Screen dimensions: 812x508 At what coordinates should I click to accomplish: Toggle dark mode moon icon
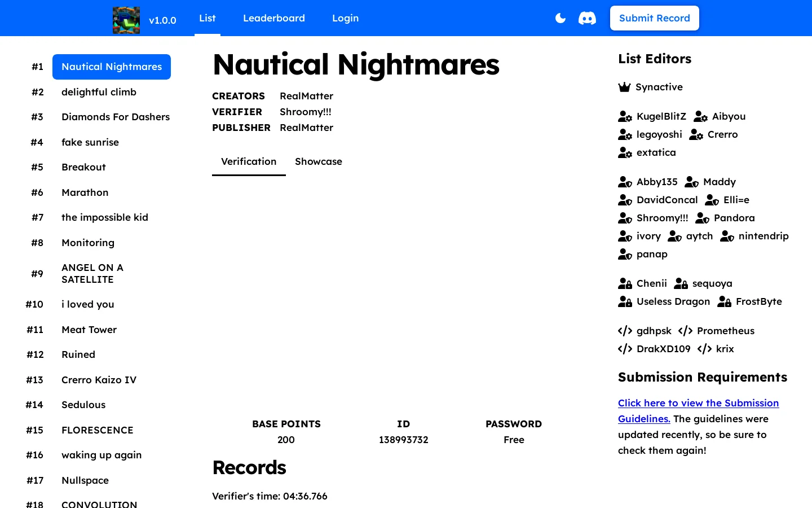coord(561,18)
